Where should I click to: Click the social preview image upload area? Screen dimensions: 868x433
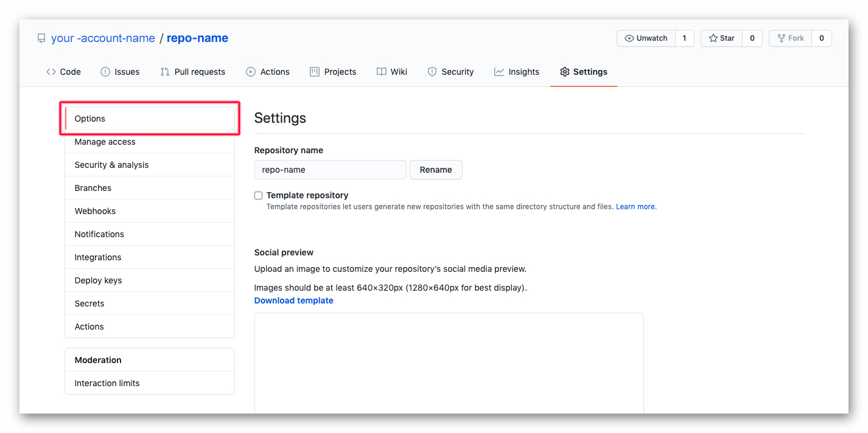449,363
